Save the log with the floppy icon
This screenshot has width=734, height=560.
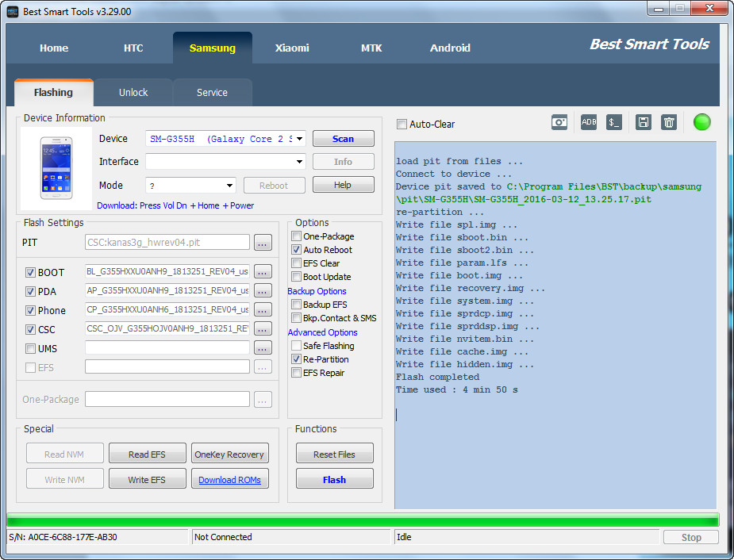click(x=644, y=123)
